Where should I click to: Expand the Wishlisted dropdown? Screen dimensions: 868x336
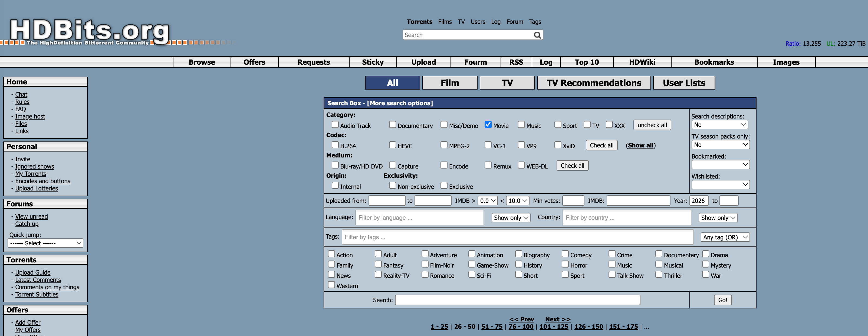click(721, 185)
